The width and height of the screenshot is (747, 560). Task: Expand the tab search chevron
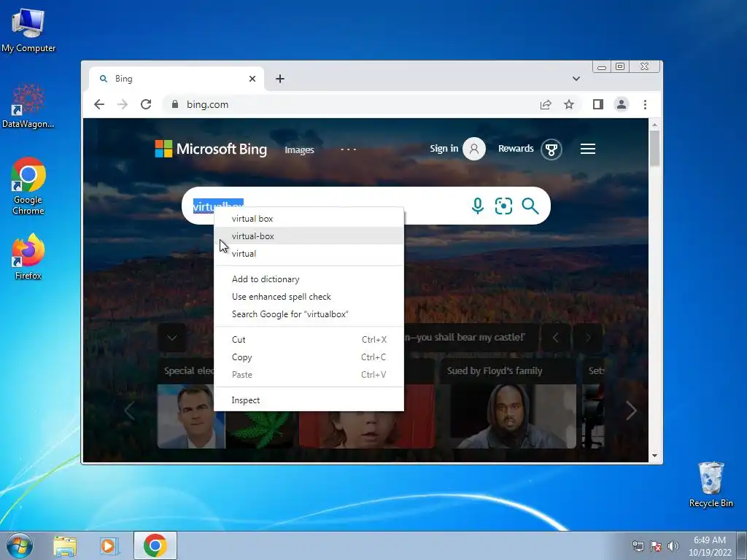point(576,79)
